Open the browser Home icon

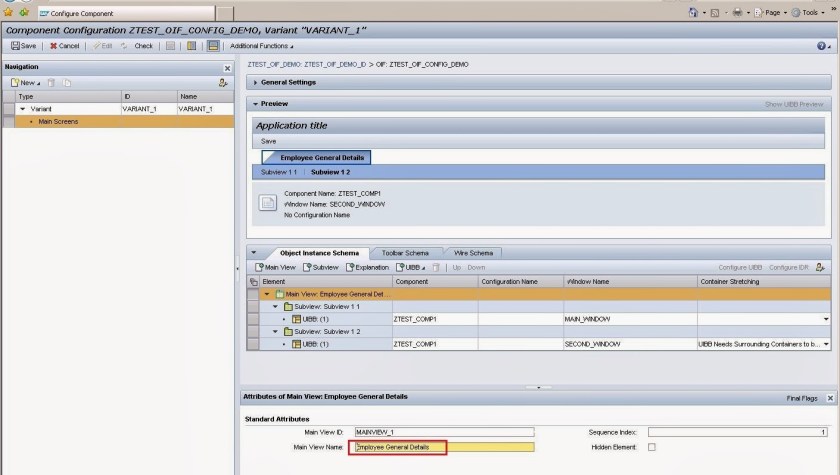695,12
